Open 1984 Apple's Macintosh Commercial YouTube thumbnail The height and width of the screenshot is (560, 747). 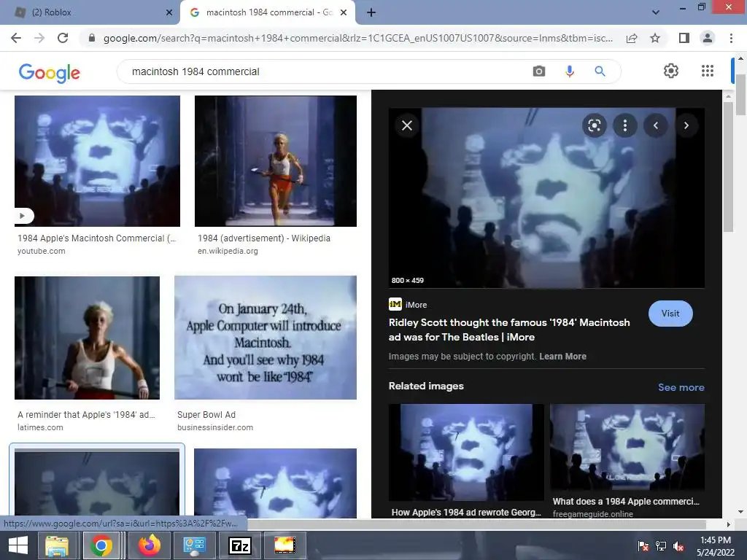click(97, 161)
